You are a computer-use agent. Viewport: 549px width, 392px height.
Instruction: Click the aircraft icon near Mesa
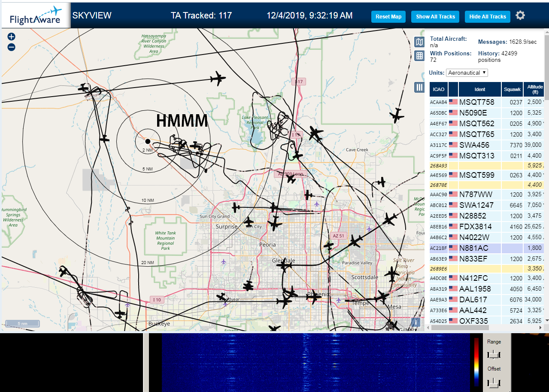[x=382, y=296]
